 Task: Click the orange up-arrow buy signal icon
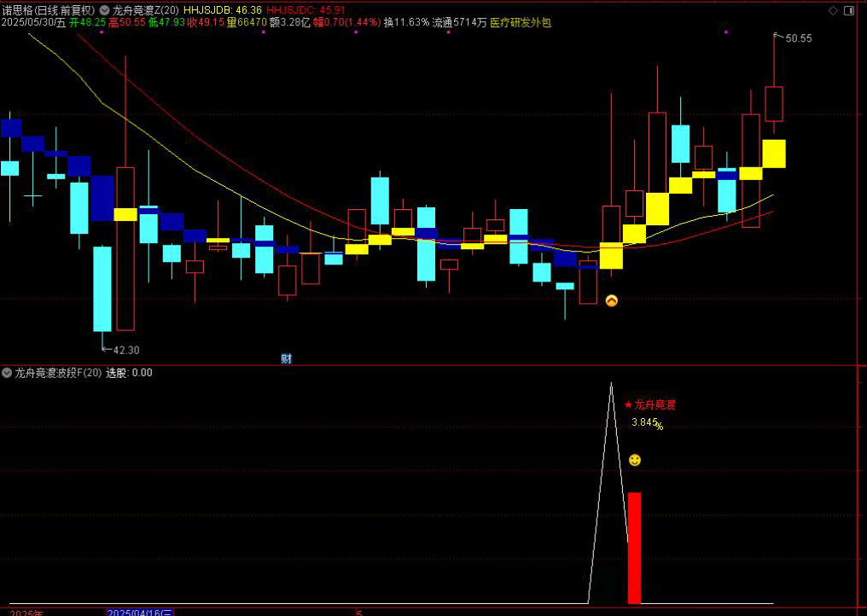click(x=611, y=300)
